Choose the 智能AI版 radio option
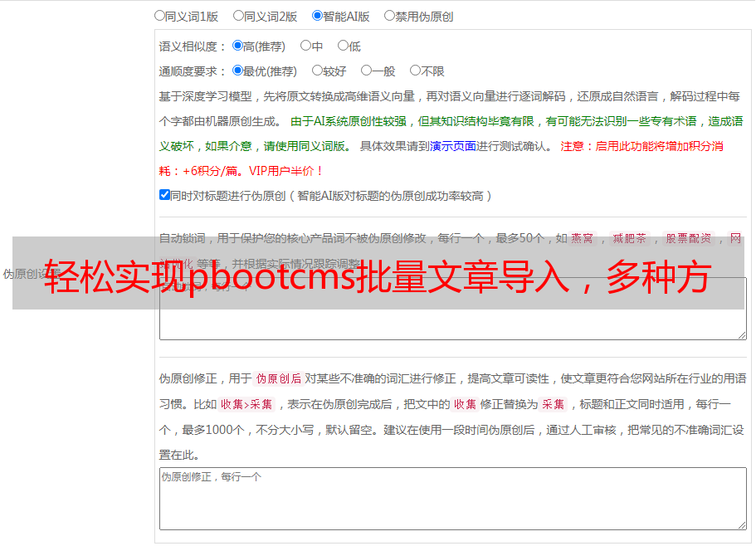Screen dimensions: 756x546 coord(317,16)
